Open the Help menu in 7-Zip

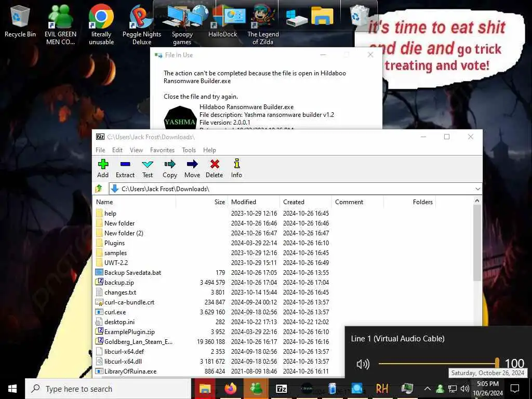(x=209, y=150)
